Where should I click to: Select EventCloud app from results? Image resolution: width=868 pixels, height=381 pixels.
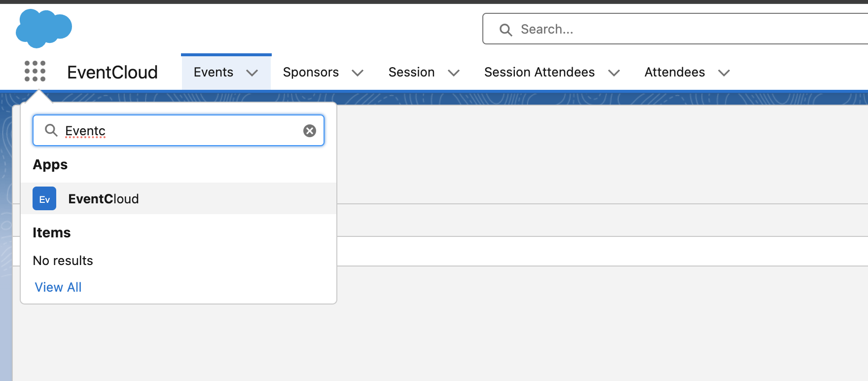tap(104, 199)
